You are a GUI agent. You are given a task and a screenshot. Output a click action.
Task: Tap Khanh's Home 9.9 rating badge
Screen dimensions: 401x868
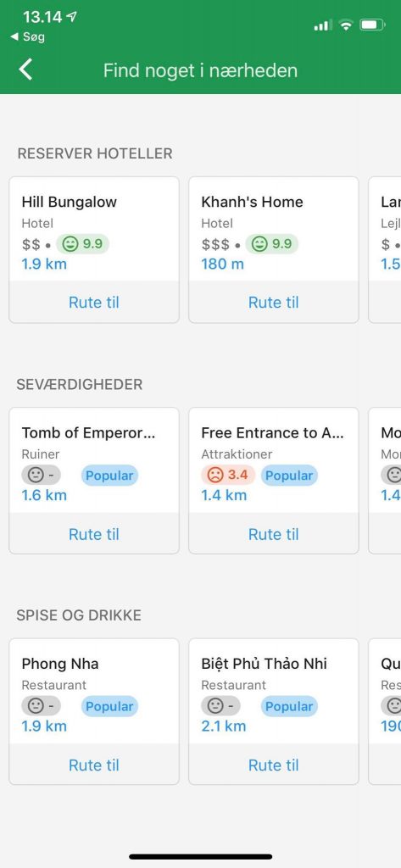272,243
